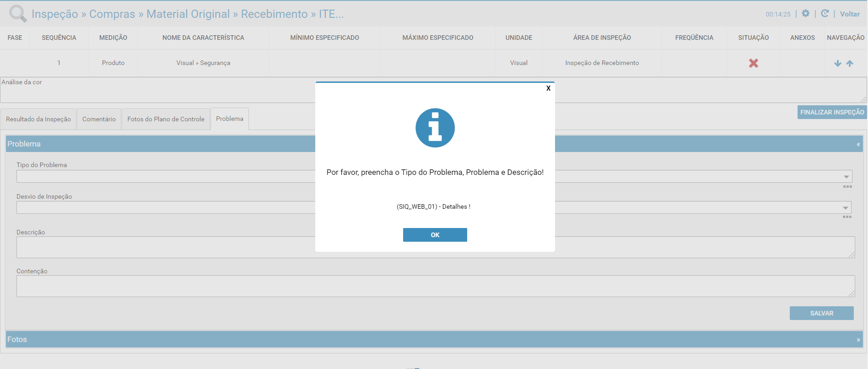This screenshot has height=369, width=868.
Task: Click the UNIDADE column header
Action: [x=519, y=38]
